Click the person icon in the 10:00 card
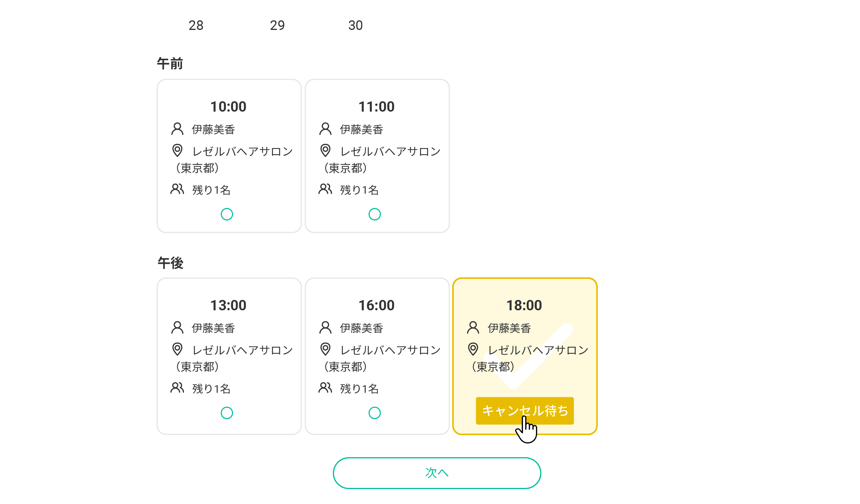This screenshot has height=504, width=860. [177, 129]
